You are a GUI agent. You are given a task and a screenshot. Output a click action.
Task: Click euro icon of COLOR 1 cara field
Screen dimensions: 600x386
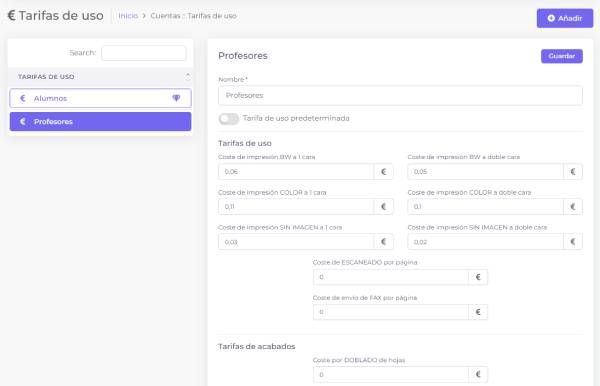coord(383,207)
